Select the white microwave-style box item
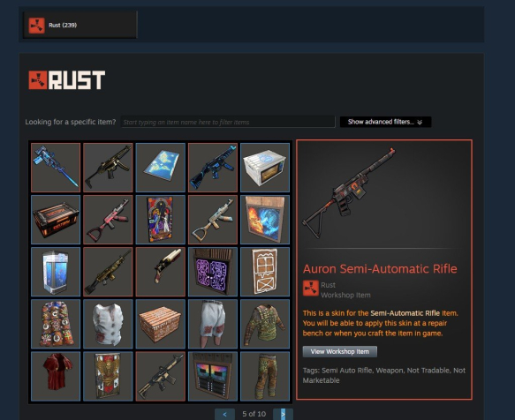 click(265, 168)
